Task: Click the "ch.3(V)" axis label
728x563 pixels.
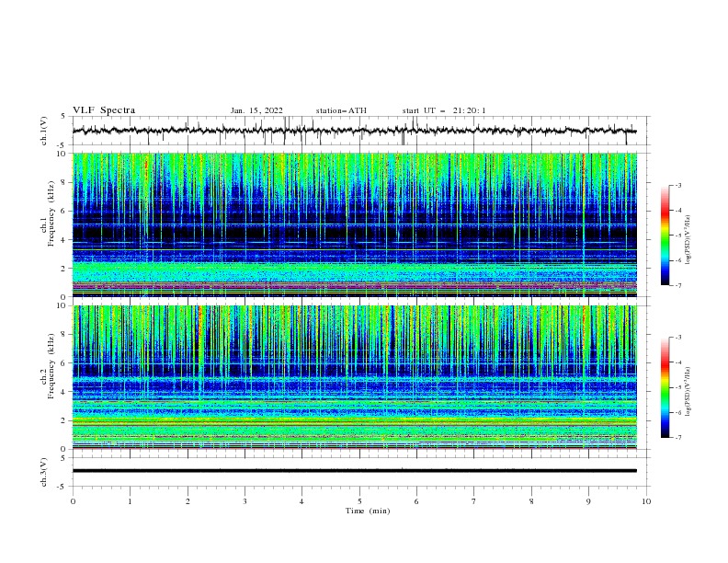Action: tap(44, 472)
